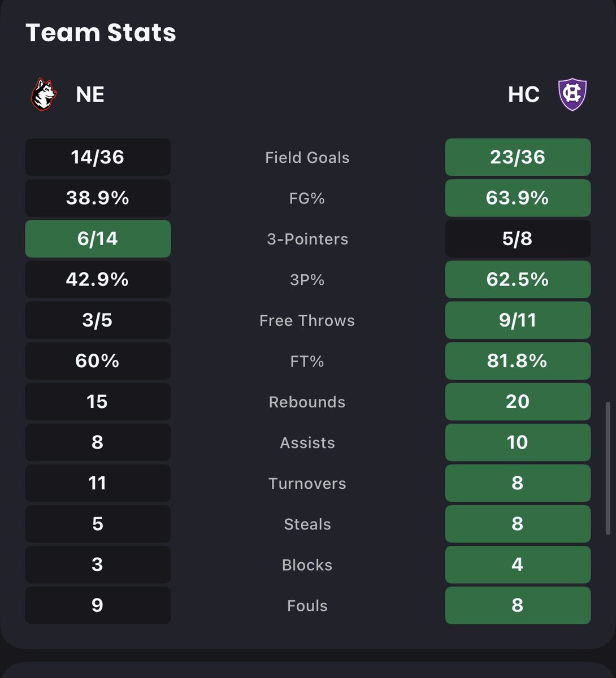This screenshot has height=678, width=616.
Task: Click the HC purple shield logo
Action: click(x=572, y=94)
